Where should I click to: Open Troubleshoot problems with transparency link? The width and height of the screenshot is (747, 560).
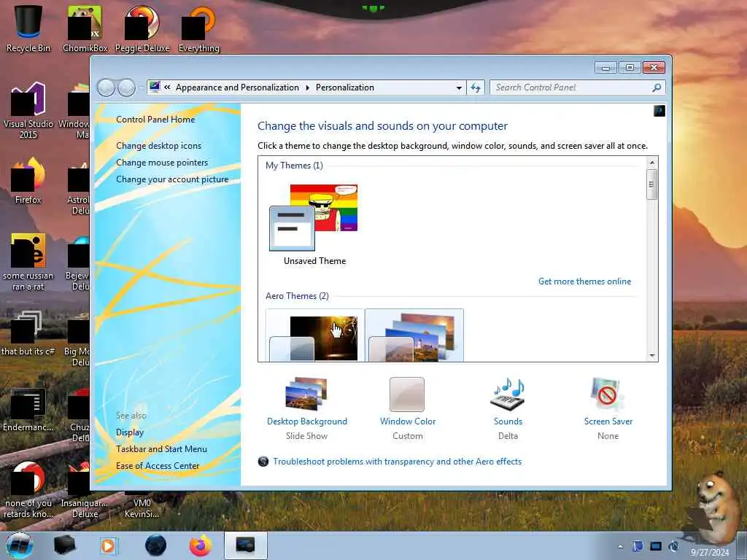tap(397, 462)
